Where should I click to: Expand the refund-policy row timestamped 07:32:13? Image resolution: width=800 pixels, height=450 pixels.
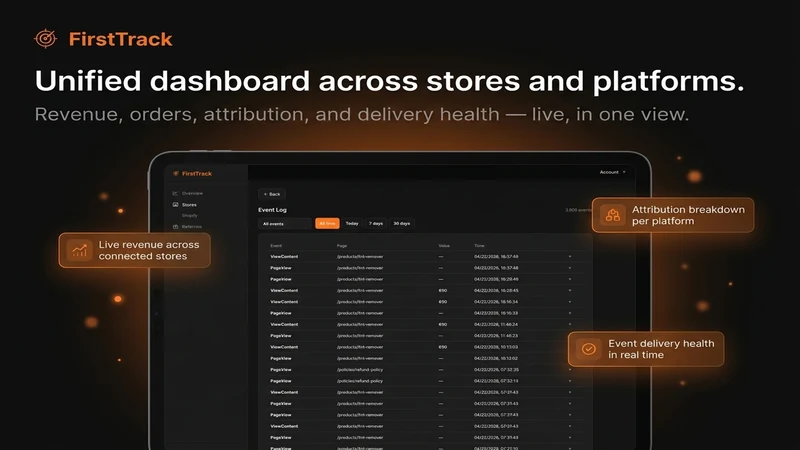570,381
